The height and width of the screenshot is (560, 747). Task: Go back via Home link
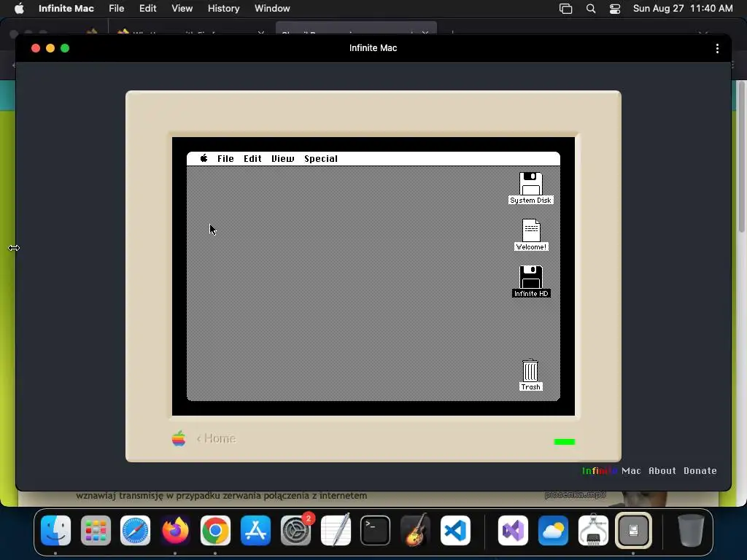pyautogui.click(x=216, y=438)
